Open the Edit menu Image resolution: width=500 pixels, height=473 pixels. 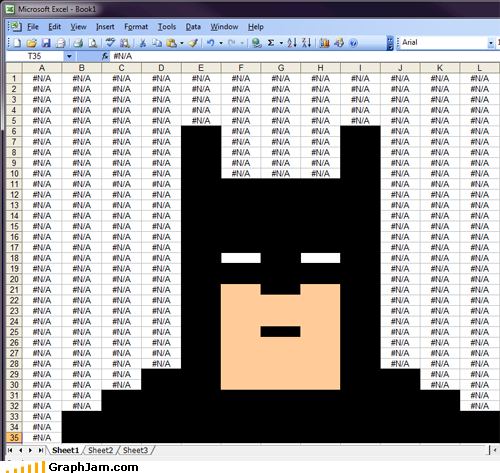(54, 27)
